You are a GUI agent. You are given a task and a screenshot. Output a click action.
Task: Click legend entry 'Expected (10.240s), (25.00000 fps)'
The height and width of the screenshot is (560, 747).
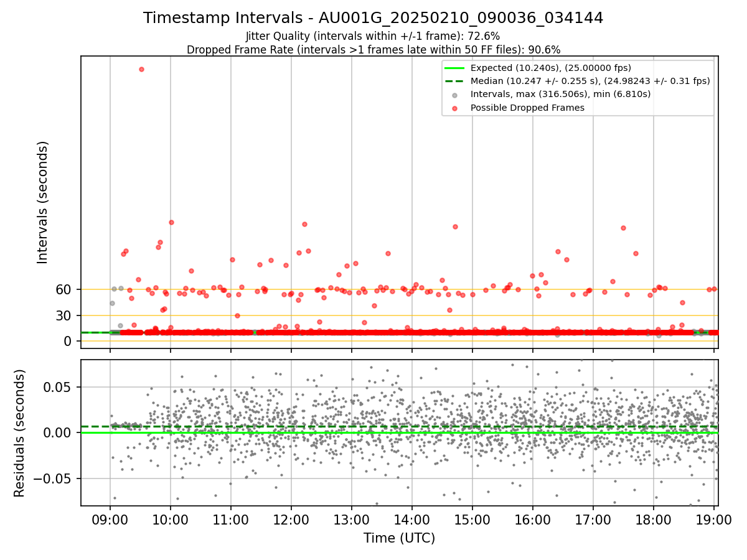click(x=551, y=68)
